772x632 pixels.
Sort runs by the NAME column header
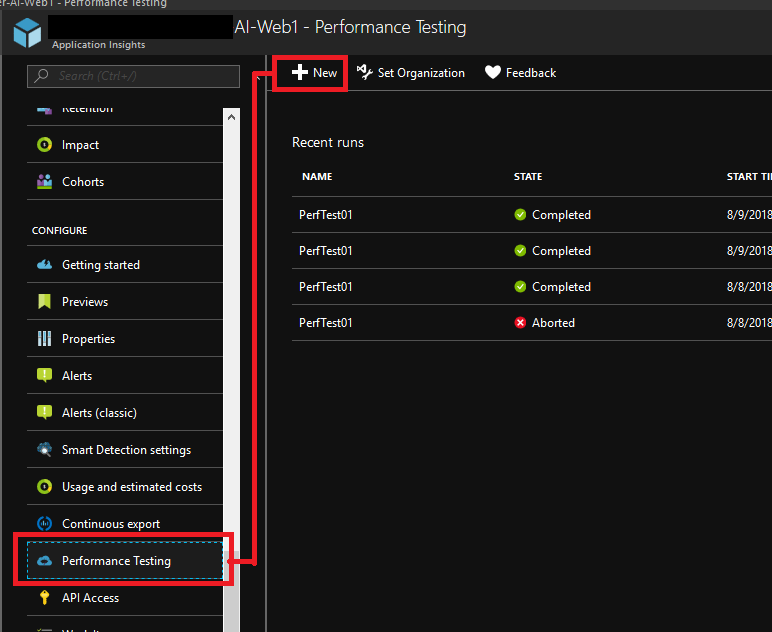[317, 177]
